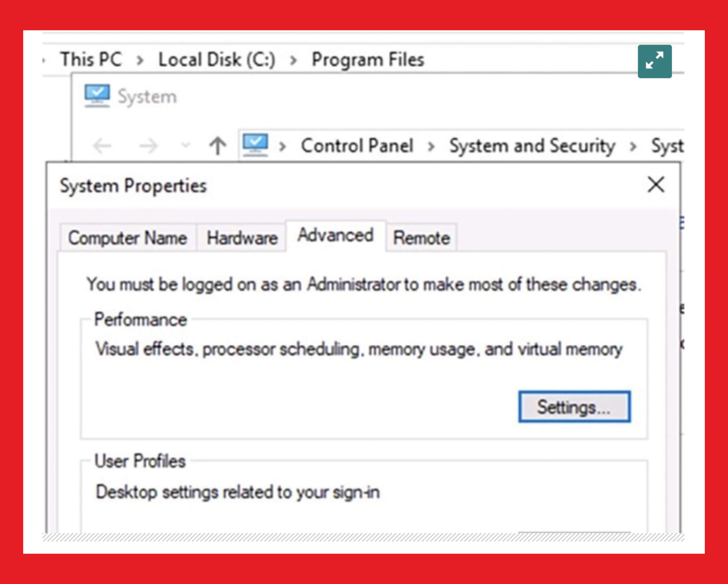
Task: Close the System Properties dialog
Action: [x=656, y=185]
